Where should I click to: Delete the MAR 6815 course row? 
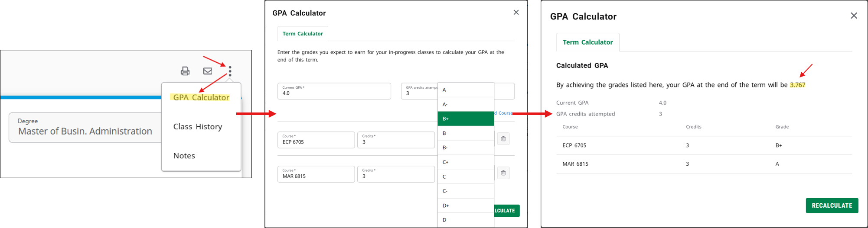point(503,173)
